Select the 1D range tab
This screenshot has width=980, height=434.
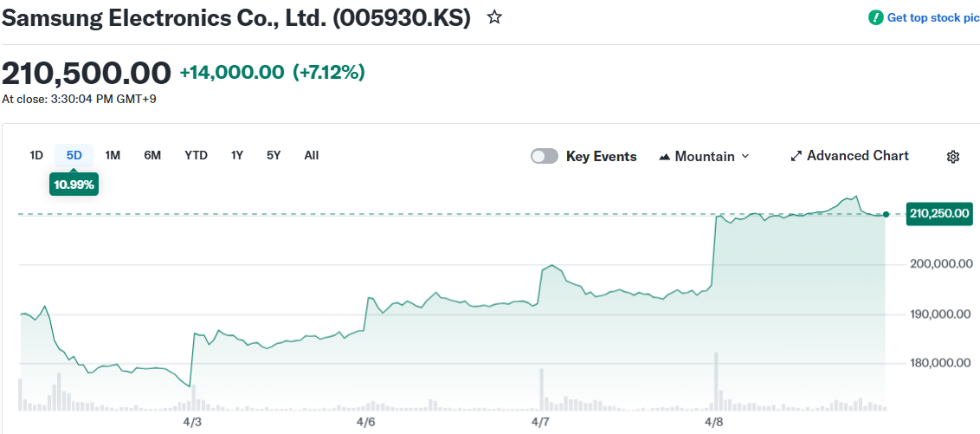[x=36, y=155]
